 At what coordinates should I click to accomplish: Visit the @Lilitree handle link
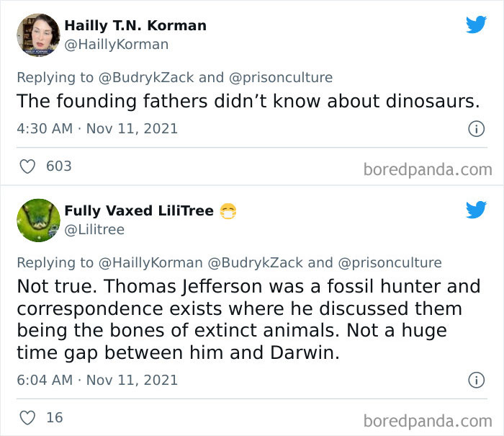pos(94,229)
